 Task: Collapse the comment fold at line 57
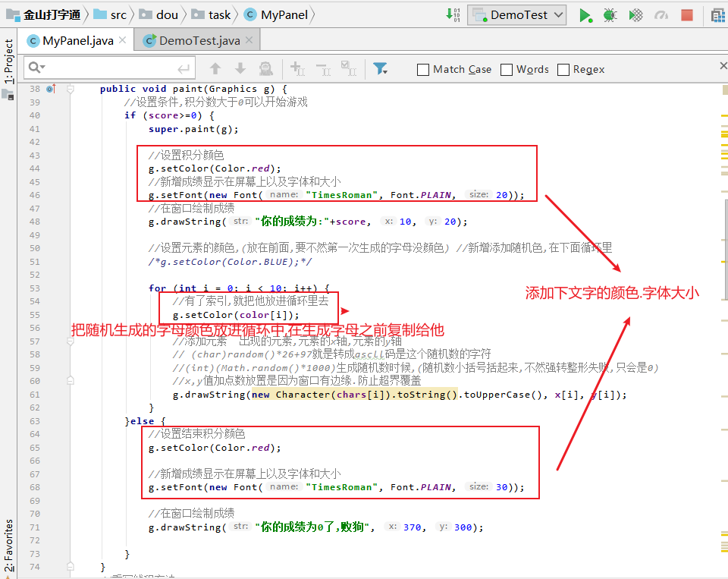click(x=70, y=341)
